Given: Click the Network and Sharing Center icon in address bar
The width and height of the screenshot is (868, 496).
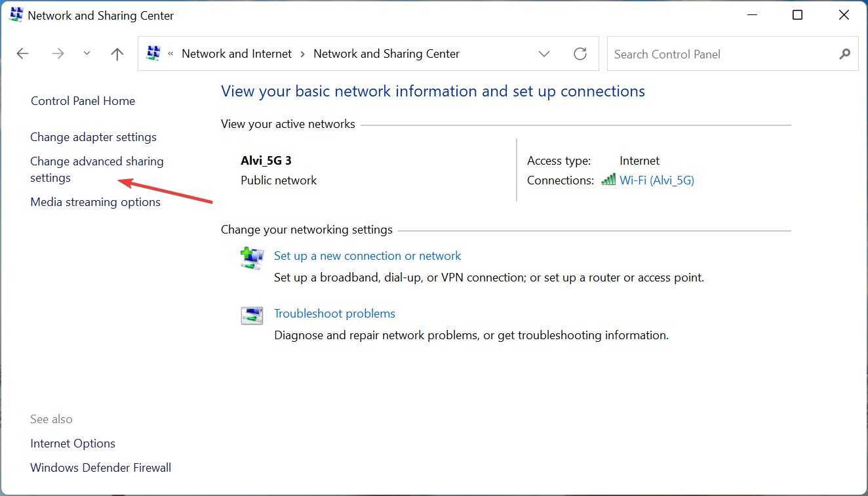Looking at the screenshot, I should coord(153,53).
